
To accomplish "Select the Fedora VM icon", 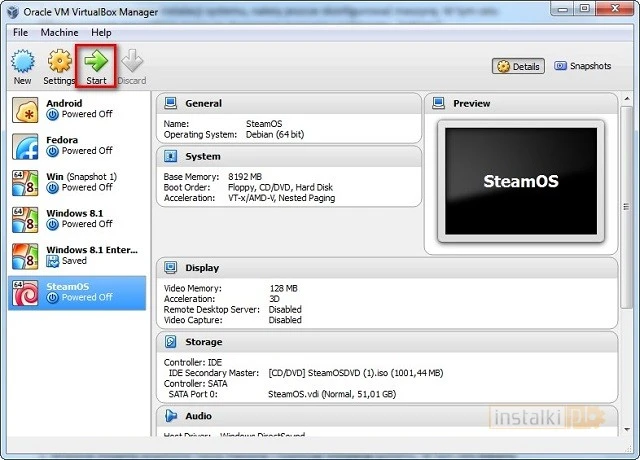I will click(x=25, y=147).
